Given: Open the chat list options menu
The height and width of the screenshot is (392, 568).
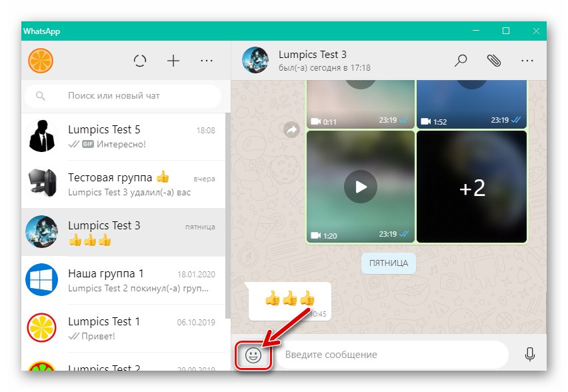Looking at the screenshot, I should point(207,60).
